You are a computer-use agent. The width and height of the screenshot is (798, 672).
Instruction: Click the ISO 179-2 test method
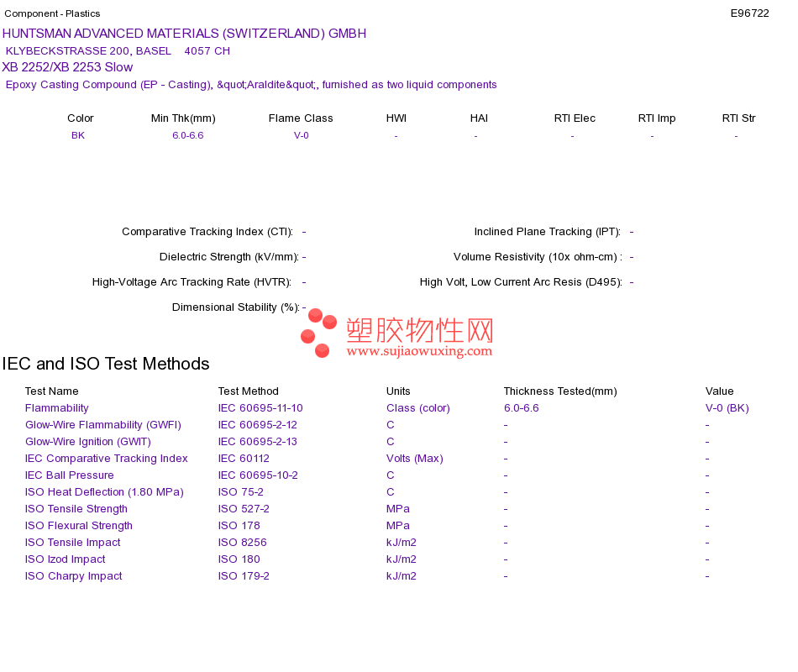pyautogui.click(x=244, y=575)
